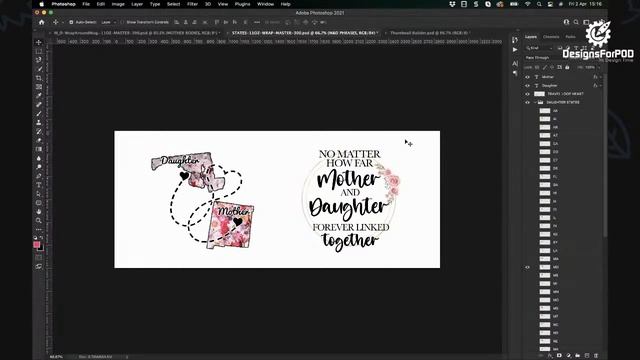
Task: Select the Crop tool
Action: 39,78
